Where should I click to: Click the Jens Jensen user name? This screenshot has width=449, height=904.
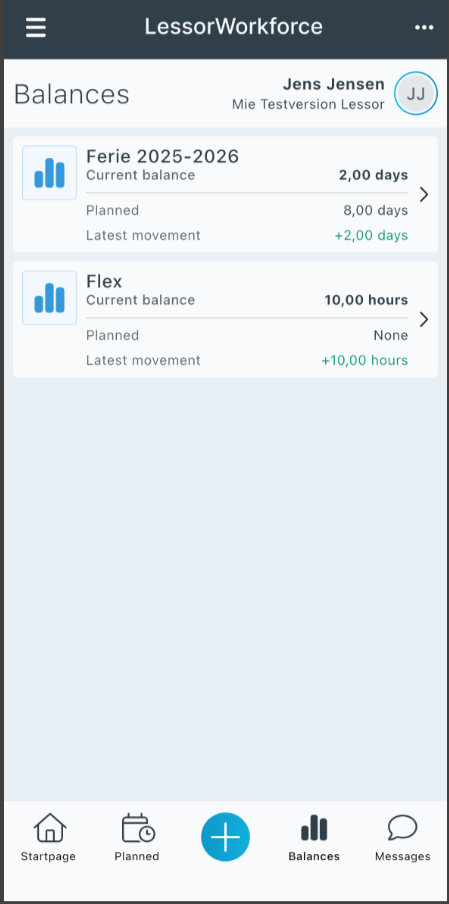pos(334,84)
